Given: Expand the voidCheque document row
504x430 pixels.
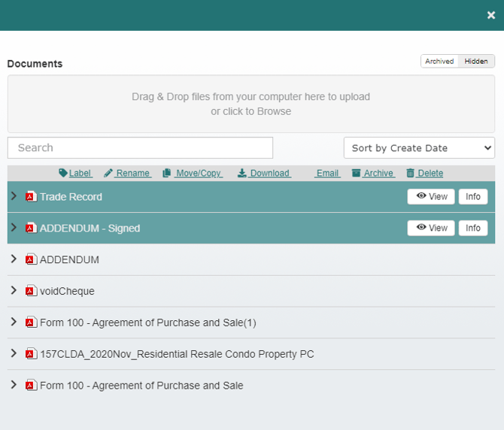Looking at the screenshot, I should point(14,291).
